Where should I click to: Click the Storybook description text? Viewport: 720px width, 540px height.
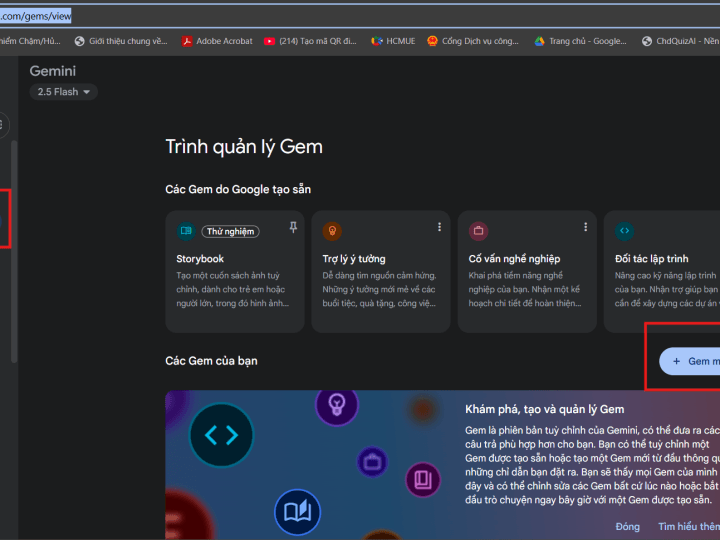(232, 289)
